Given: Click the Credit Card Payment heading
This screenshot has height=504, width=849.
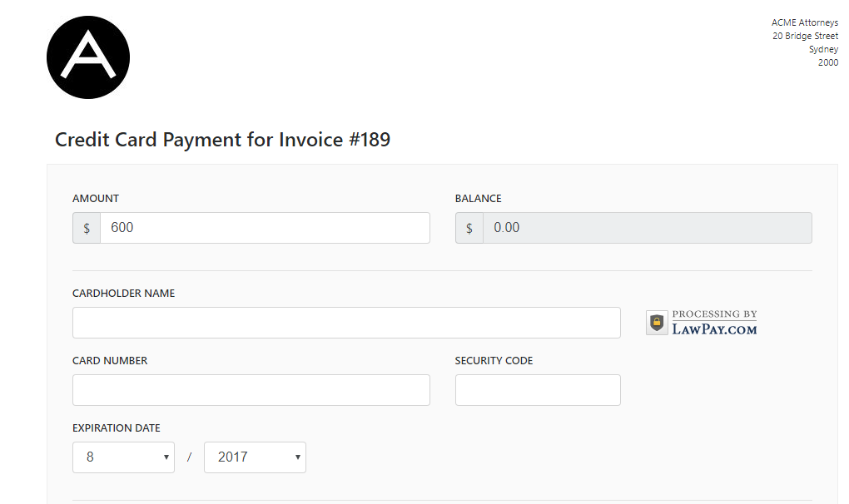Looking at the screenshot, I should point(222,140).
